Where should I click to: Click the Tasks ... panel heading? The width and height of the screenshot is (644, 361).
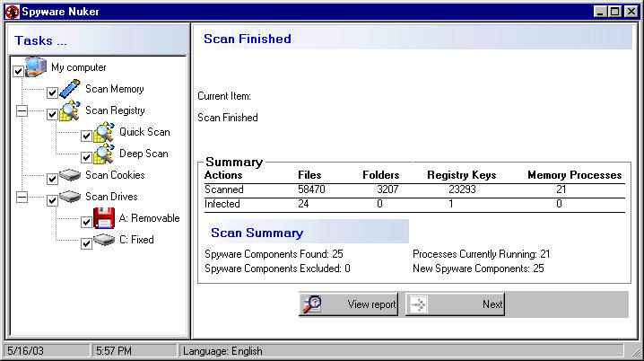point(40,40)
